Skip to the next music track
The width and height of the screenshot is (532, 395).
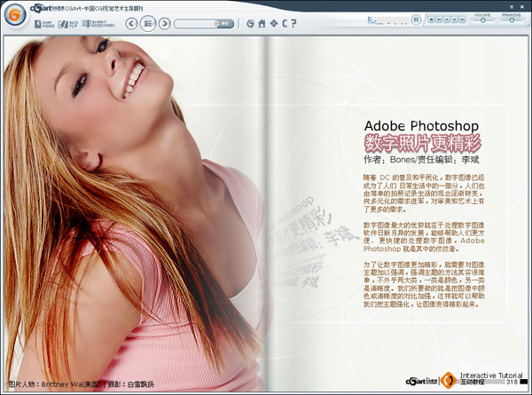click(462, 20)
